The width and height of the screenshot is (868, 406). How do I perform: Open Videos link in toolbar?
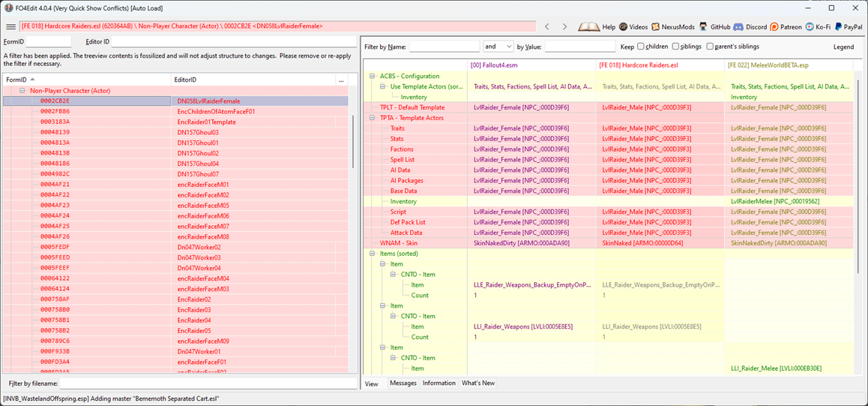pyautogui.click(x=633, y=26)
